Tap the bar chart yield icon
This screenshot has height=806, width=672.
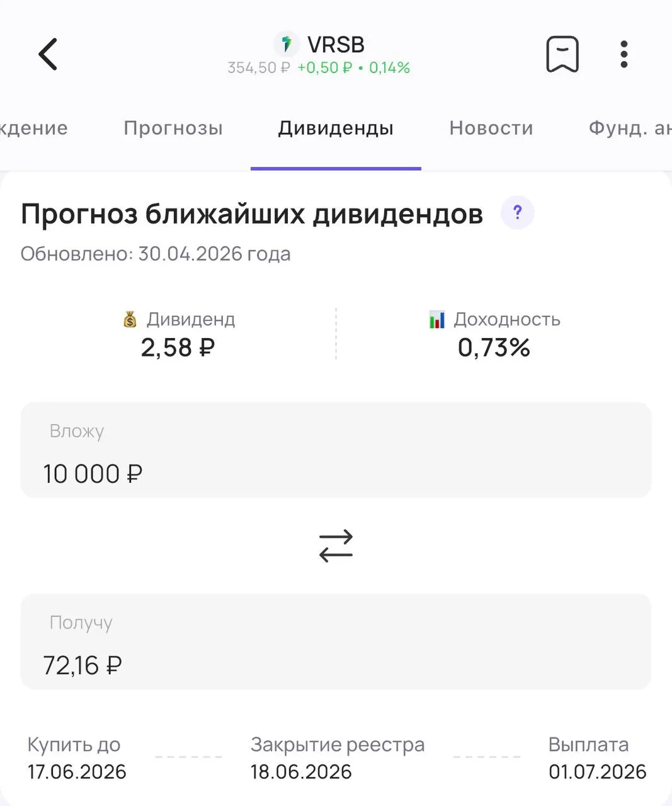pos(436,319)
